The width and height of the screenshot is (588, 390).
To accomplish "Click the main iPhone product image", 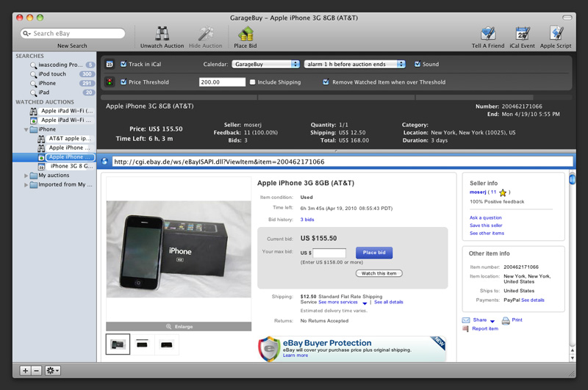I will point(179,249).
